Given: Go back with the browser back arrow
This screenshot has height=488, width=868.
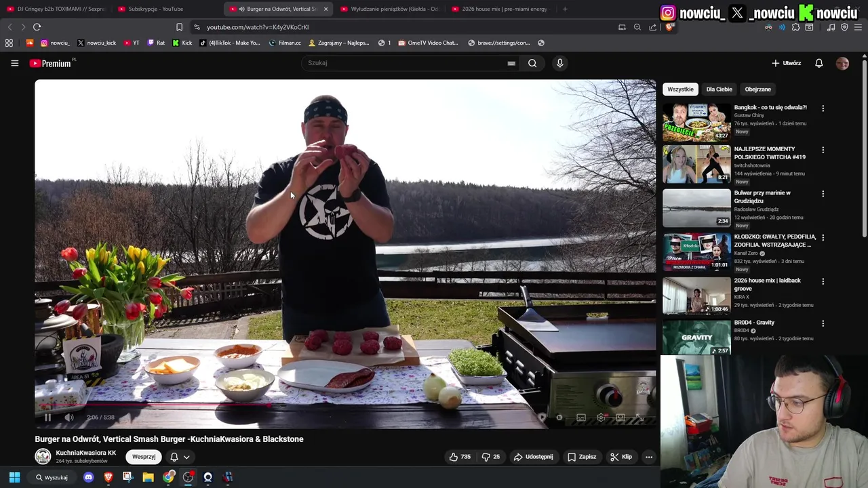Looking at the screenshot, I should coord(9,27).
